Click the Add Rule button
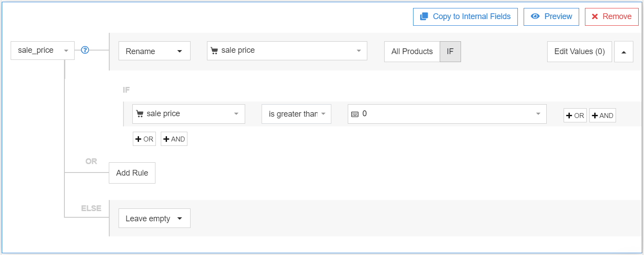The image size is (644, 255). point(132,173)
